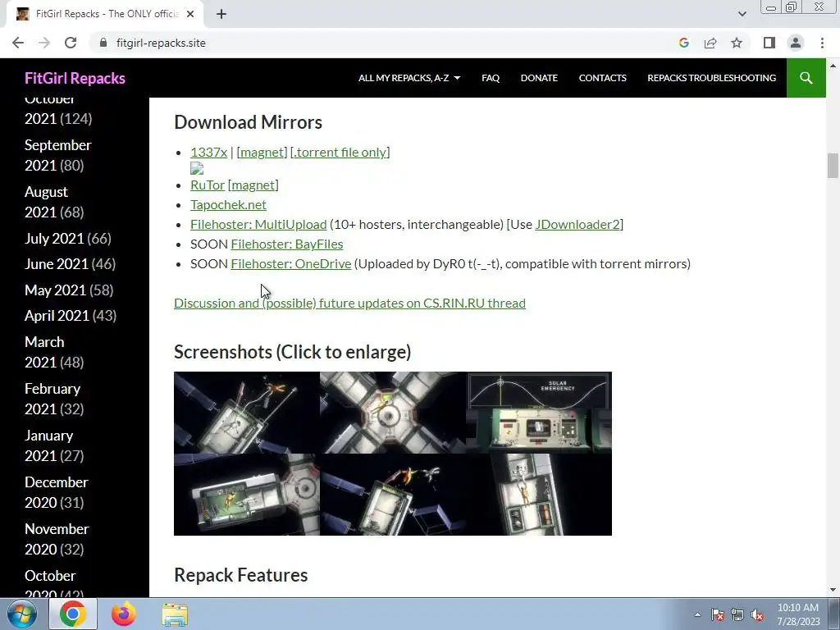Open the March 2021 archive

click(x=44, y=352)
